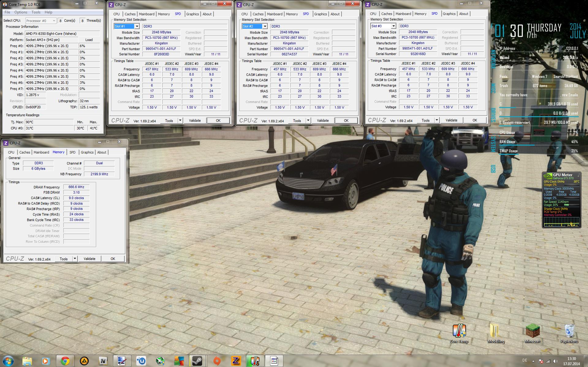Image resolution: width=588 pixels, height=367 pixels.
Task: Expand Tools arrow in the Slot #3 CPU-Z window
Action: pyautogui.click(x=437, y=120)
